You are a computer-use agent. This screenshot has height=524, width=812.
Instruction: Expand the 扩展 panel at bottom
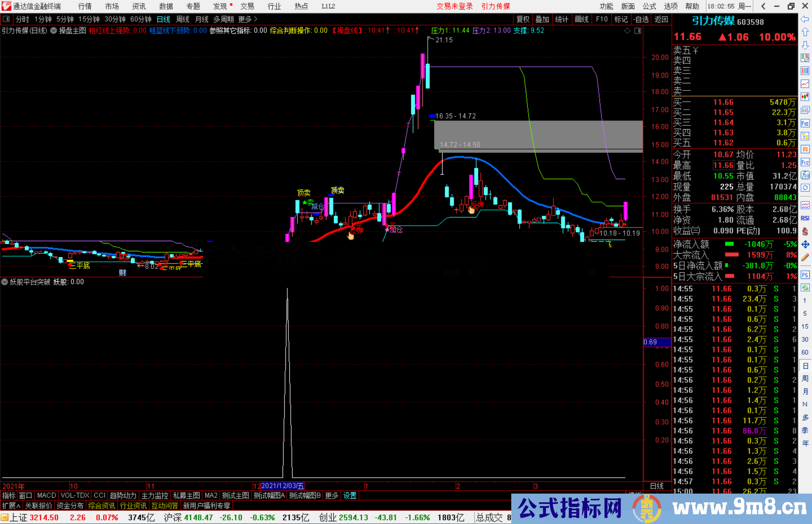(x=11, y=506)
